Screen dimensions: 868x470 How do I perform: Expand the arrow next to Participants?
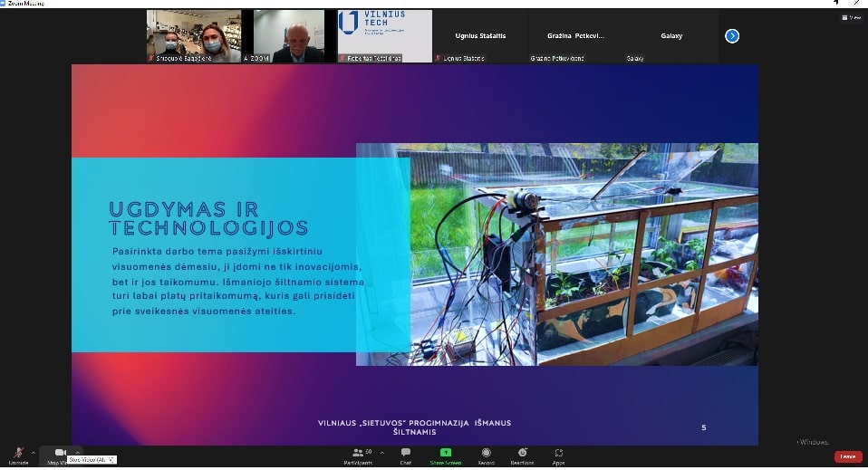point(382,452)
